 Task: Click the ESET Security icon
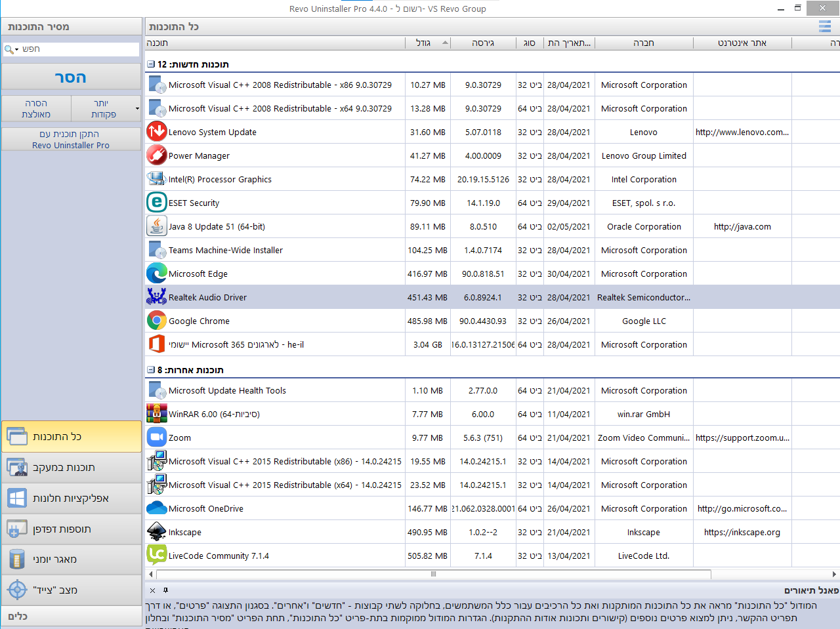157,203
